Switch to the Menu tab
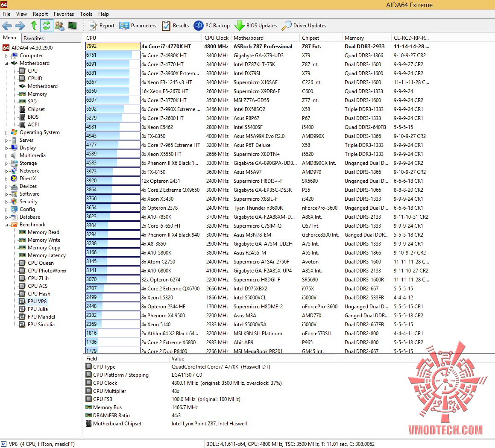Image resolution: width=495 pixels, height=448 pixels. [x=10, y=38]
